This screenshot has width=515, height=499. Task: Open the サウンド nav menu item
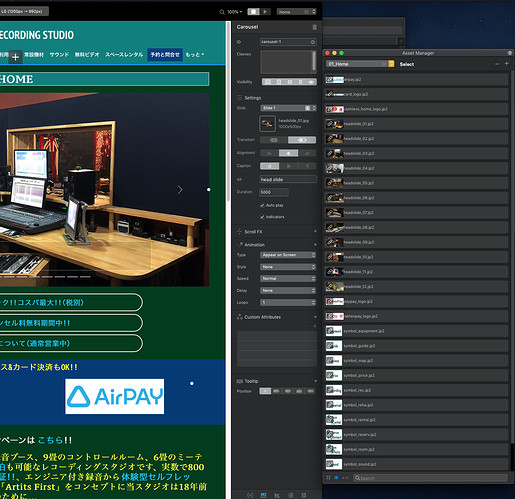pyautogui.click(x=59, y=55)
